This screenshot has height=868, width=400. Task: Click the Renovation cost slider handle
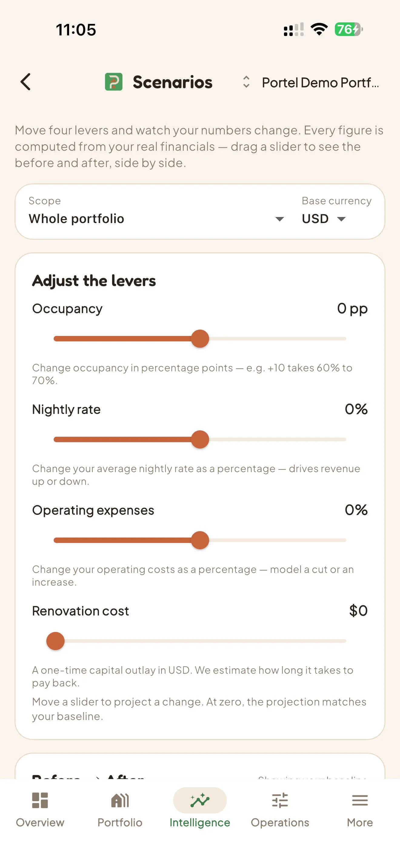(x=55, y=641)
